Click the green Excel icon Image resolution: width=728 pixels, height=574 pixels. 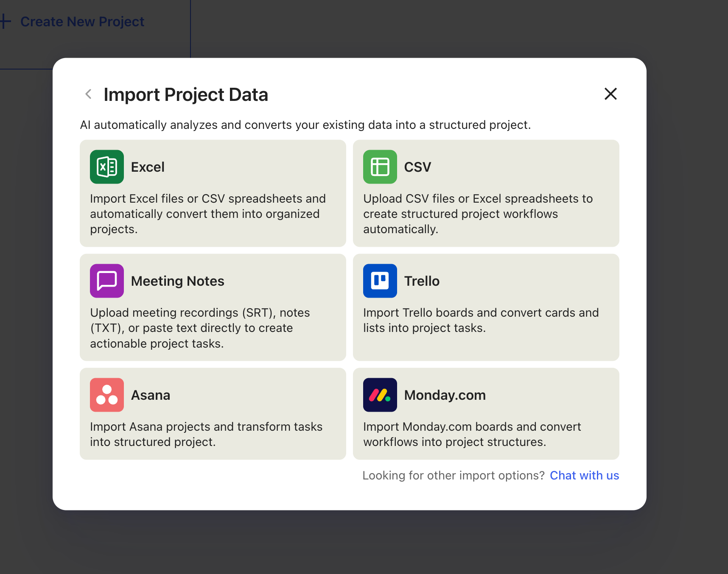106,167
